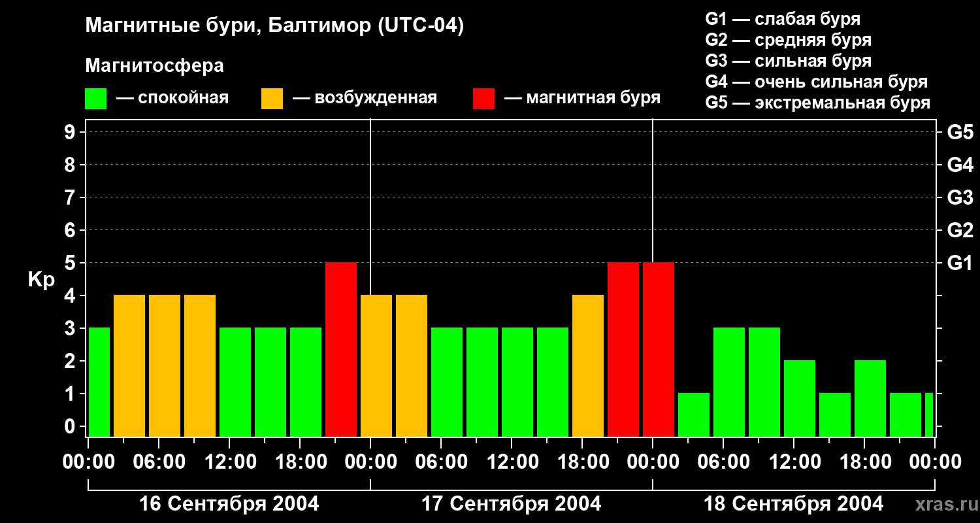Click the 'Магнитосфера' subtitle
Image resolution: width=980 pixels, height=523 pixels.
(x=154, y=66)
